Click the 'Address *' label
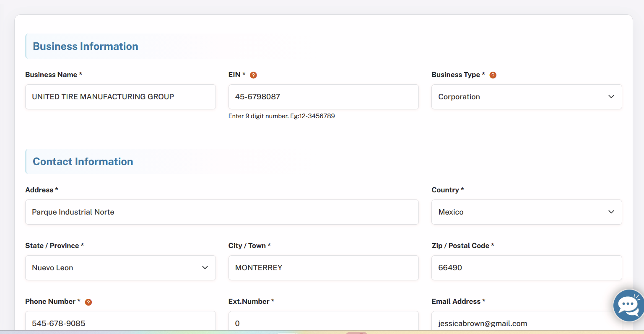 coord(42,190)
